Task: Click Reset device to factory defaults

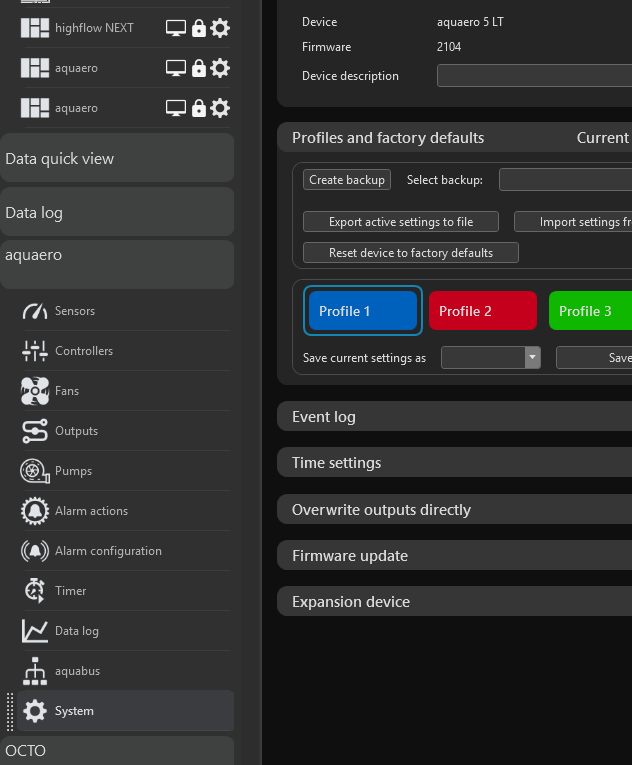Action: point(410,253)
